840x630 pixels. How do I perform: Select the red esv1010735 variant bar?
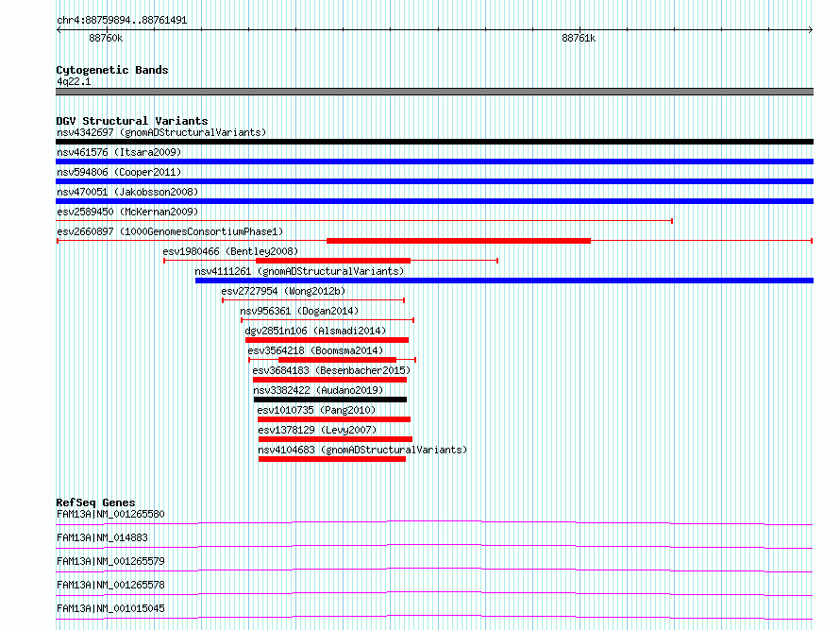tap(334, 419)
